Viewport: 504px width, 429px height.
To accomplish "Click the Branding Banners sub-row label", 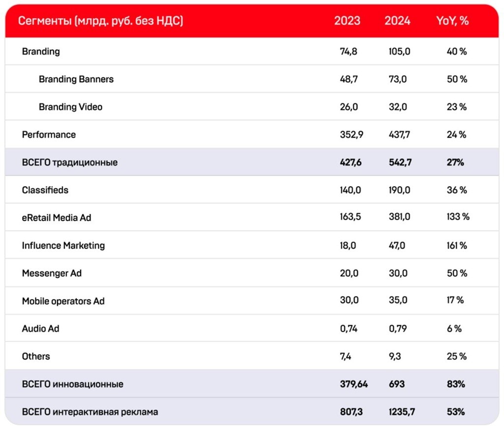I will click(76, 79).
